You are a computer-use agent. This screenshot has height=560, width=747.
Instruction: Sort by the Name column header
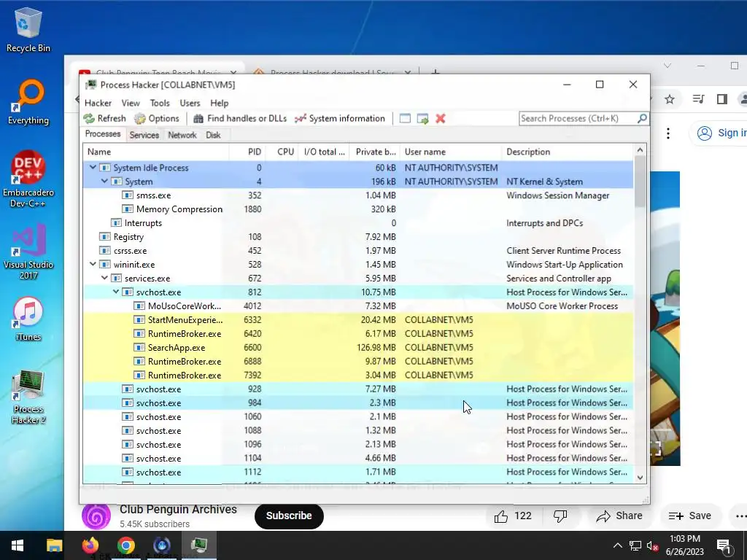(x=156, y=152)
